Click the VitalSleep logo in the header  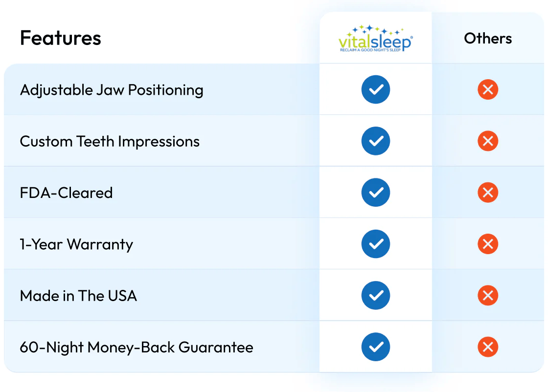375,38
